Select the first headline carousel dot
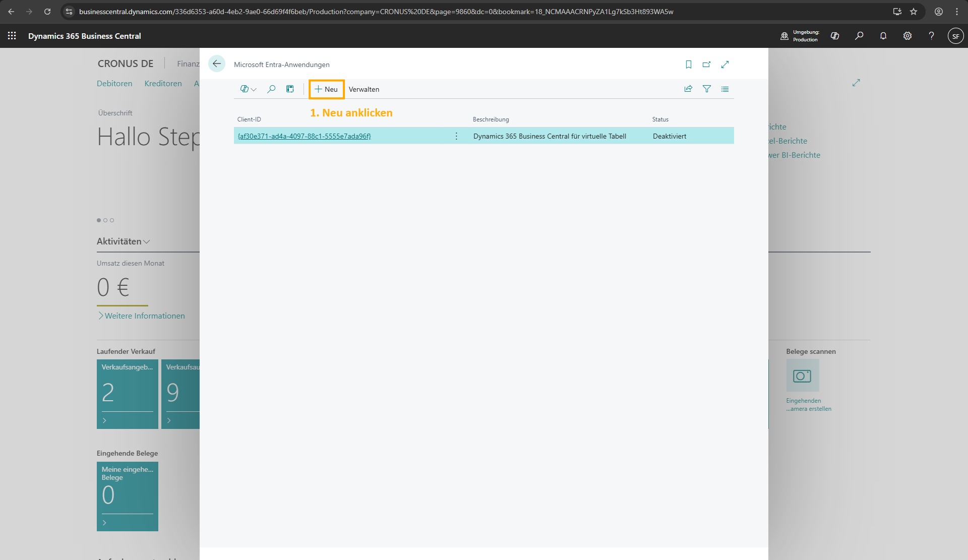968x560 pixels. click(99, 220)
